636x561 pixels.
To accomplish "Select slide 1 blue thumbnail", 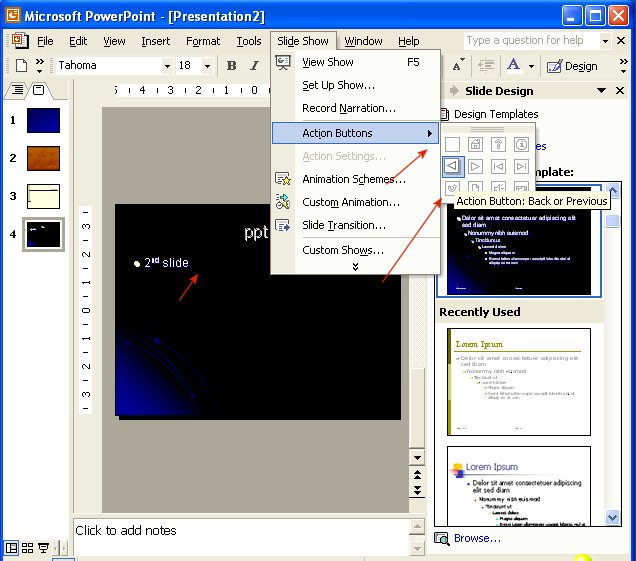I will pyautogui.click(x=43, y=120).
